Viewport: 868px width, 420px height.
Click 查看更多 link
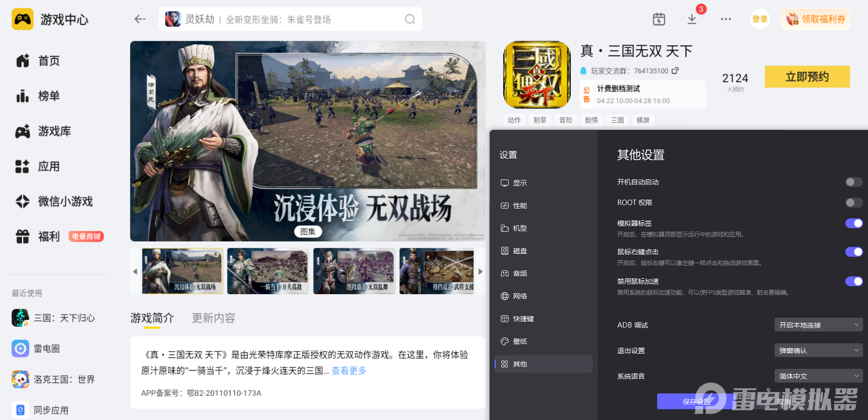point(349,371)
